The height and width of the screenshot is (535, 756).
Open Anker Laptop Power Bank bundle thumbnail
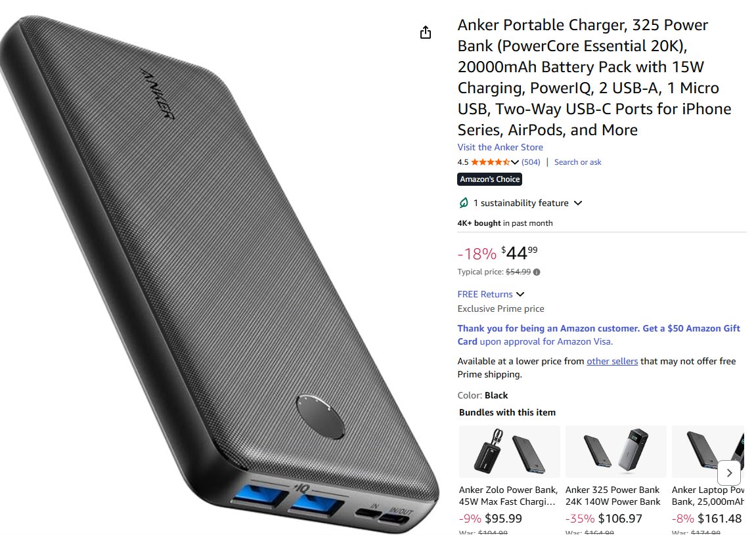(708, 451)
